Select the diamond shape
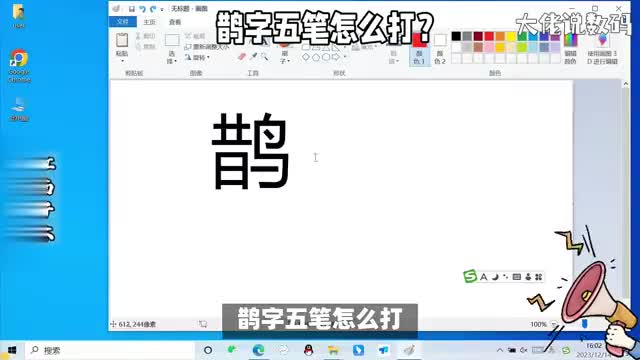 click(305, 57)
